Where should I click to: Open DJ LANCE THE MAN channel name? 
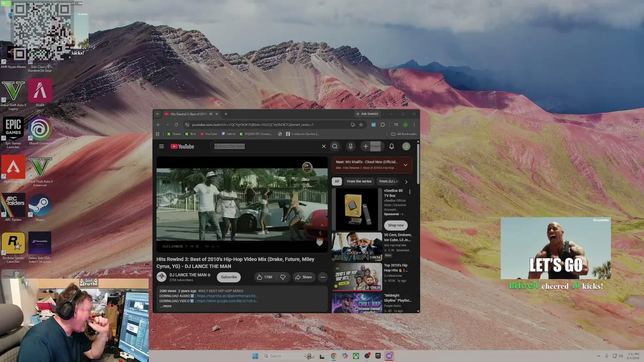[188, 275]
